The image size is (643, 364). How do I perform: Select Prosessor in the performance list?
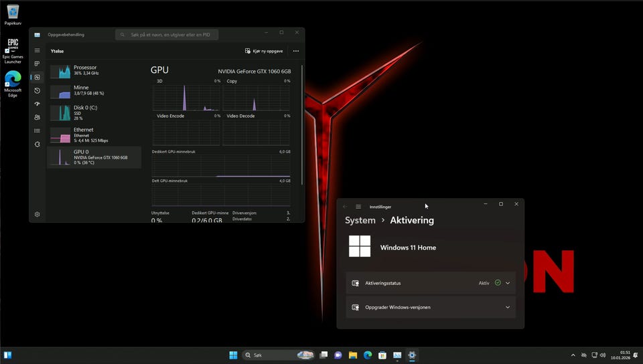[x=94, y=70]
